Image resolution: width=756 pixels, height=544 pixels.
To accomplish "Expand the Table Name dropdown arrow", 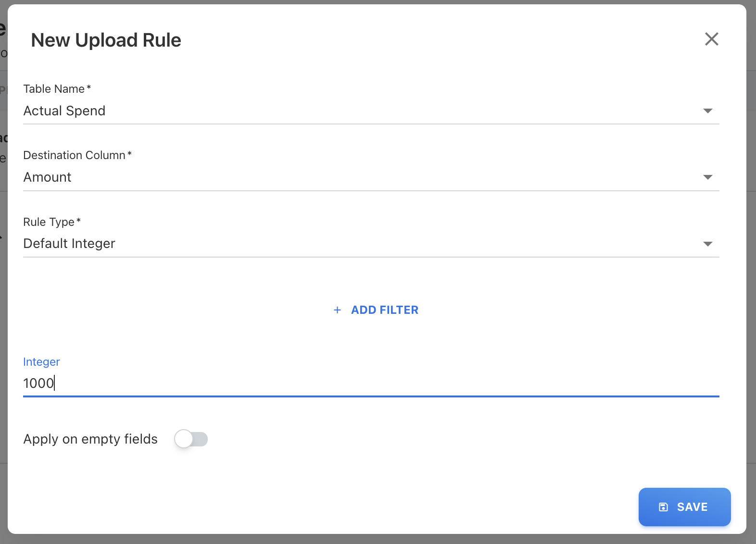I will (707, 111).
